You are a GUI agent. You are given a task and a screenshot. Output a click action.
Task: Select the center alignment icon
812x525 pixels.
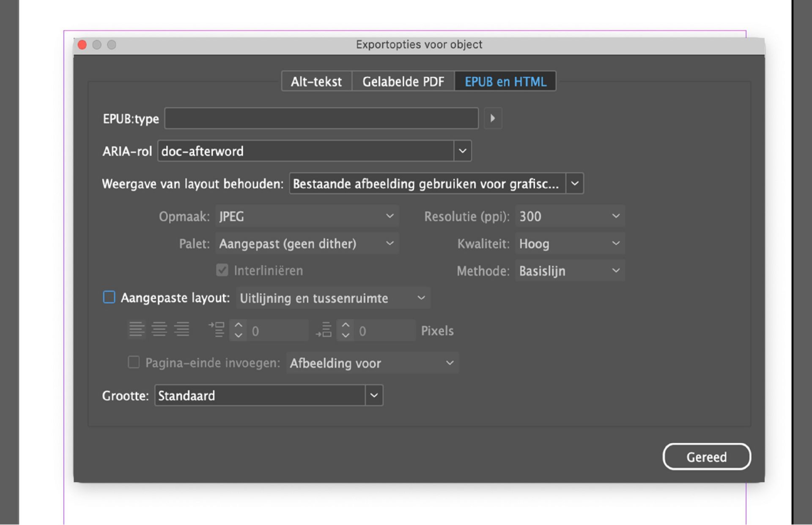(159, 330)
